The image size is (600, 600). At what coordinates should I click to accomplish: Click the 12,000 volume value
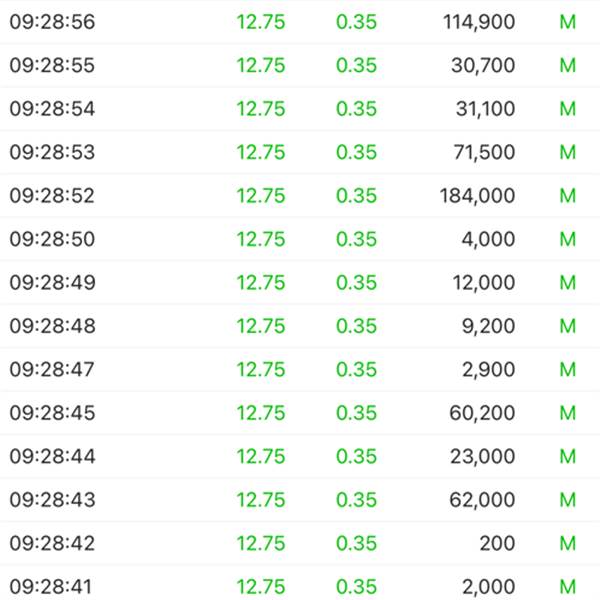(484, 282)
